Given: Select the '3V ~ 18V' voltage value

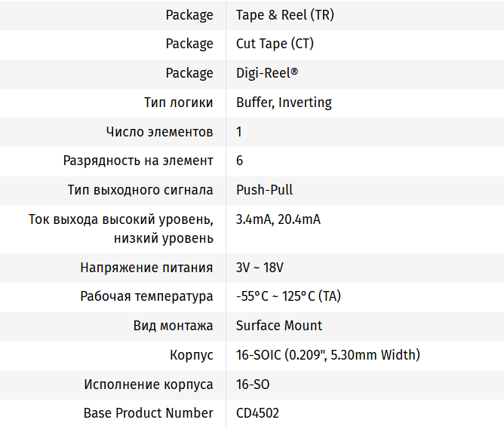Looking at the screenshot, I should (x=260, y=268).
